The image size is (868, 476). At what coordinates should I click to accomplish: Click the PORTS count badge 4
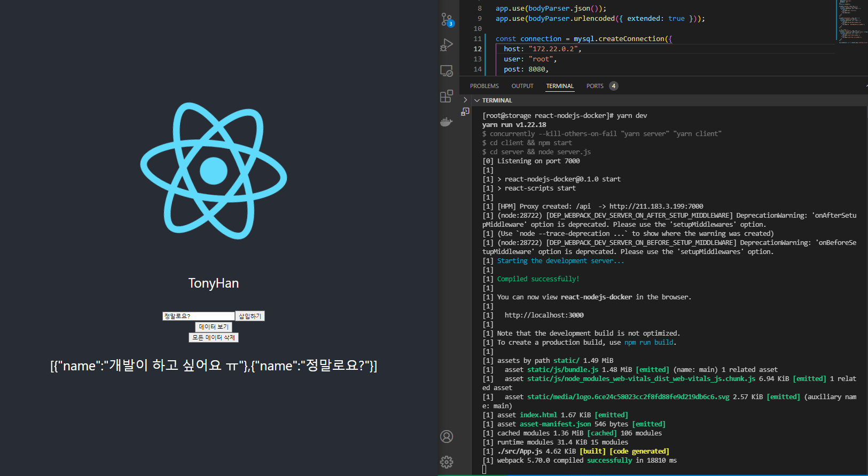(614, 86)
